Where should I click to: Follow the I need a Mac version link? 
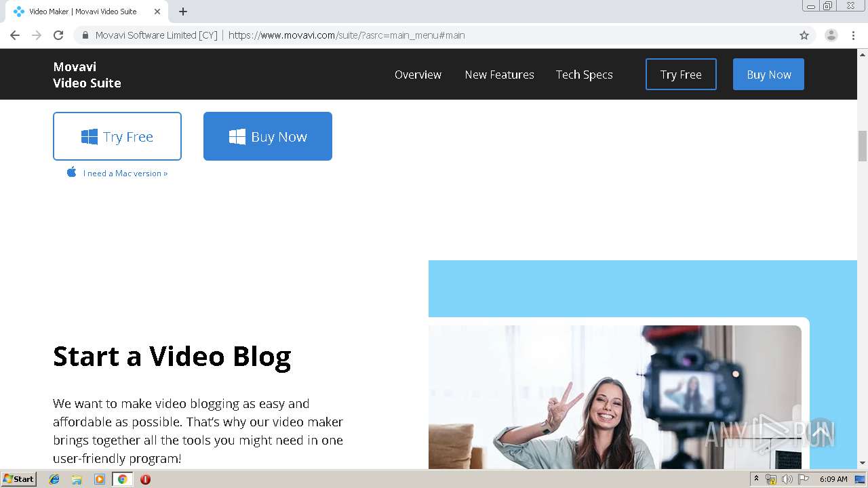click(125, 174)
